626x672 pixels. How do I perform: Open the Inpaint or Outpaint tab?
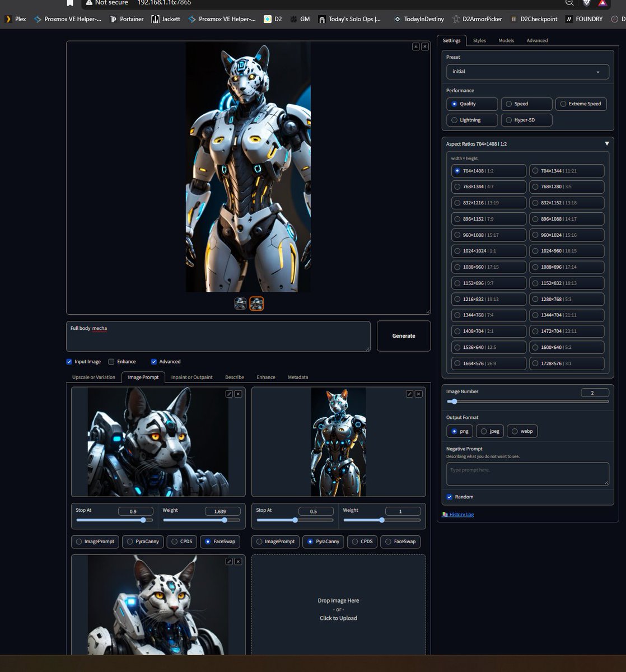(x=191, y=377)
